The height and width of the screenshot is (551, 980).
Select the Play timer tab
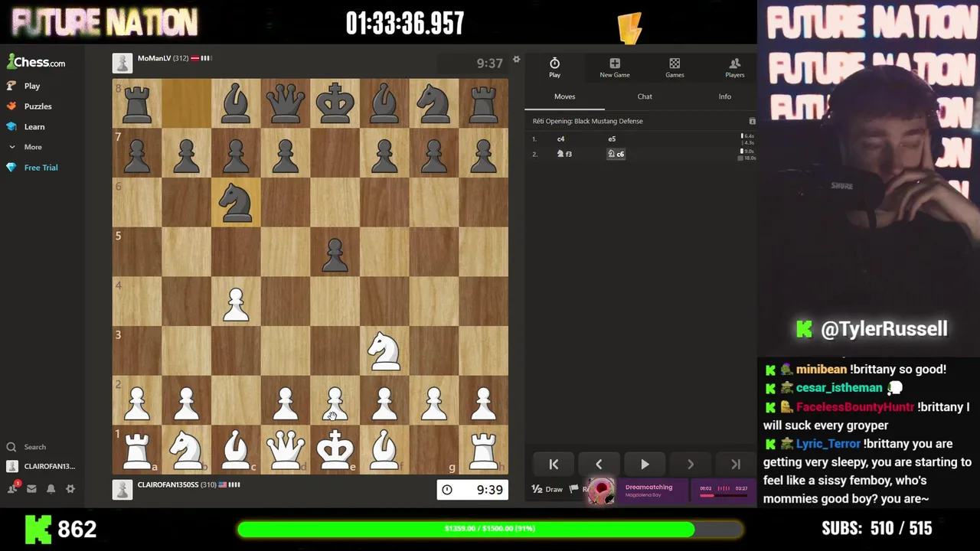554,67
